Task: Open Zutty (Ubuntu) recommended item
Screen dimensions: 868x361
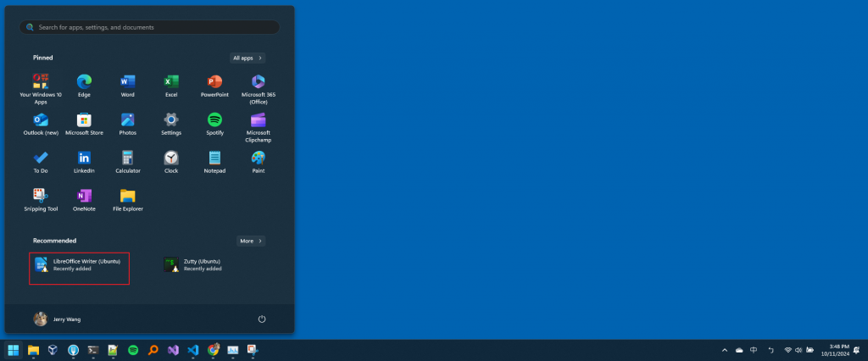Action: (x=209, y=264)
